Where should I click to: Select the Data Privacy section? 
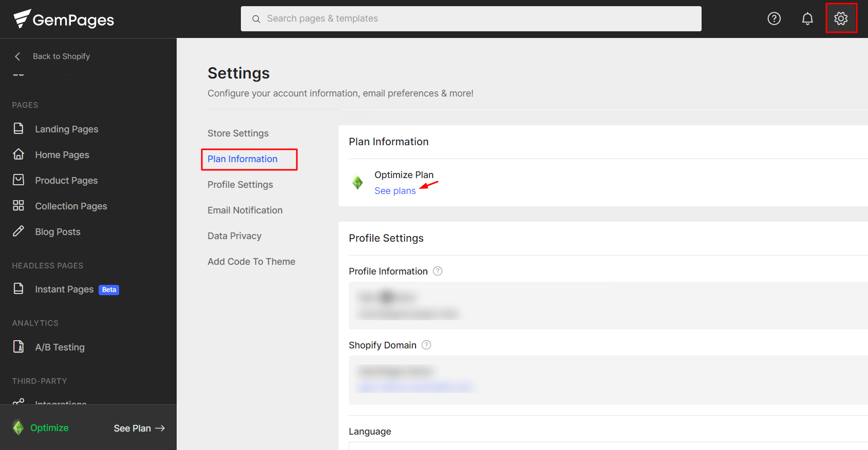(234, 236)
